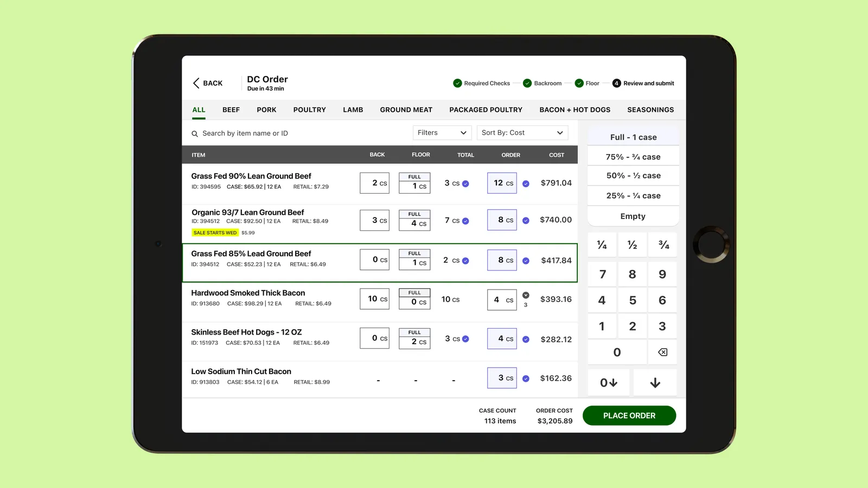Tap keypad number 1
Screen dimensions: 868x488
(602, 326)
